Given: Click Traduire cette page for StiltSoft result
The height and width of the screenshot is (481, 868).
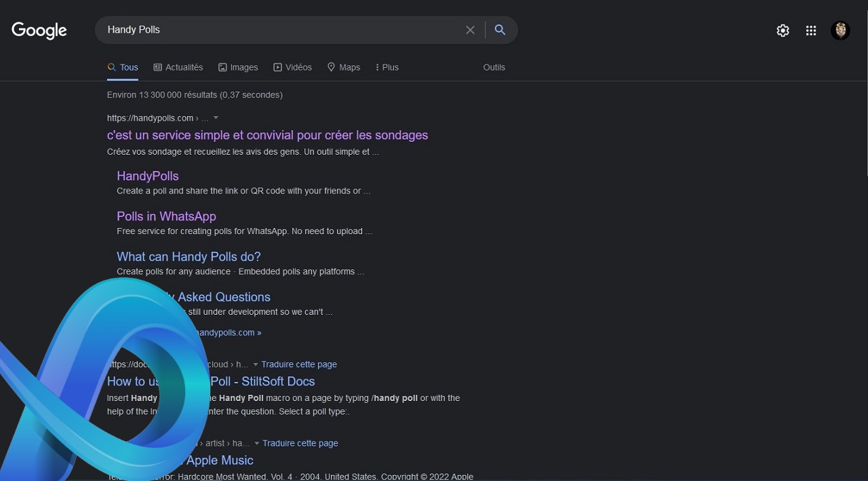Looking at the screenshot, I should click(299, 364).
